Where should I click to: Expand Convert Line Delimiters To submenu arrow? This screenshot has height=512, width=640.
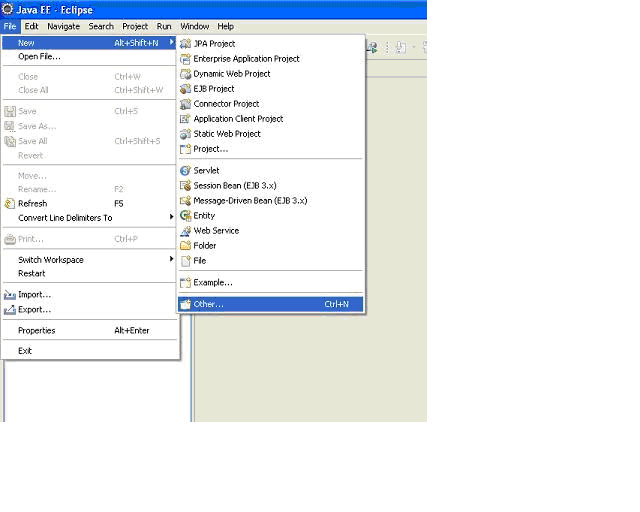171,217
